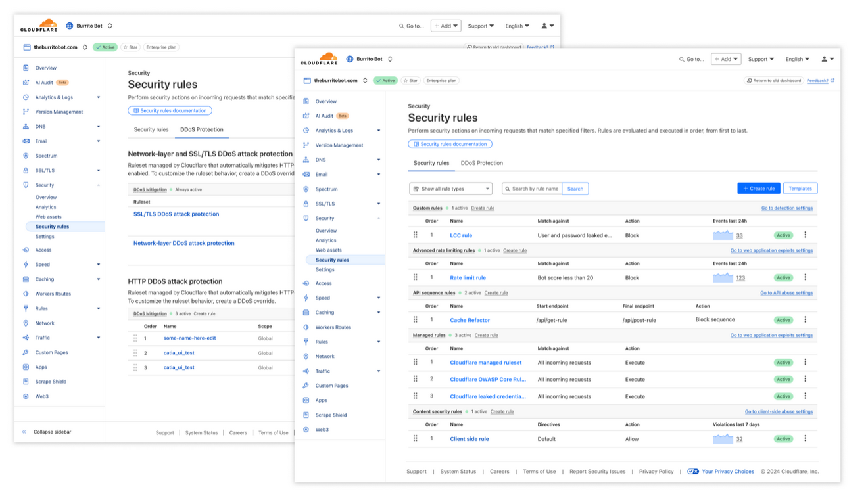The height and width of the screenshot is (502, 868).
Task: Click Network icon in front window sidebar
Action: (306, 356)
